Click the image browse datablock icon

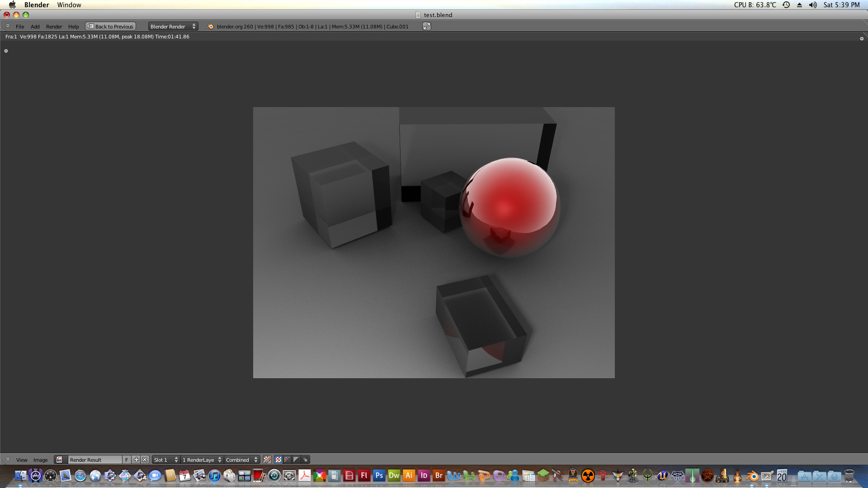(x=59, y=460)
